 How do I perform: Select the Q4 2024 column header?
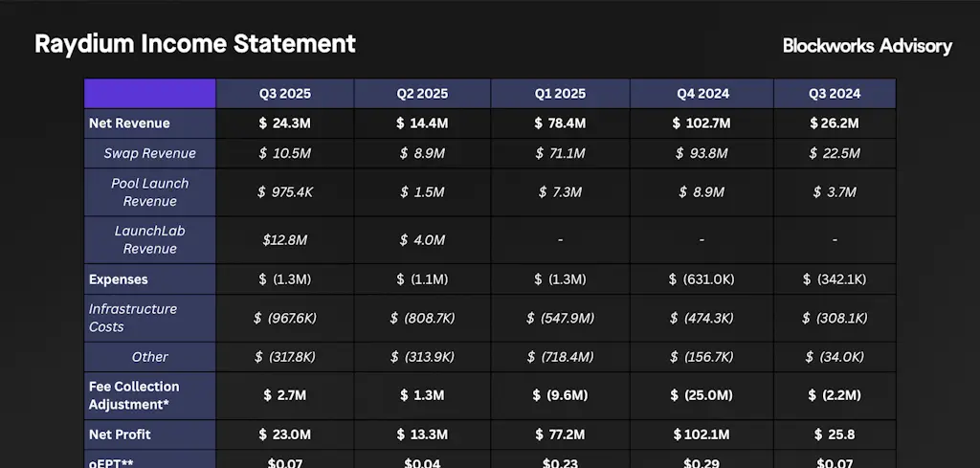point(702,94)
